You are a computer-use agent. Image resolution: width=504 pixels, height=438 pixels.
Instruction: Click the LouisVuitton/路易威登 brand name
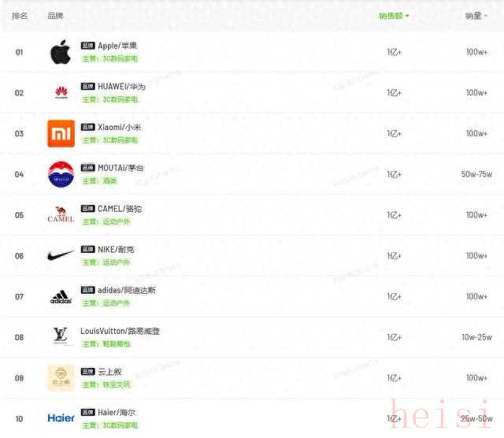(120, 331)
